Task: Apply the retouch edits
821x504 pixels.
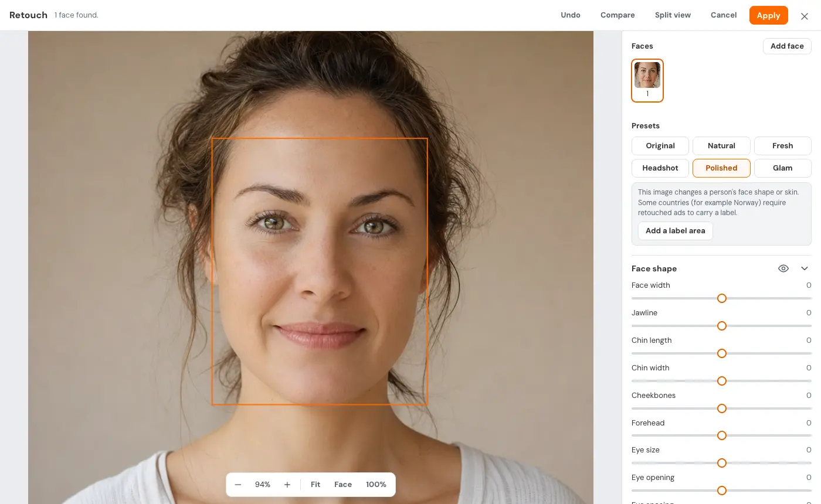Action: (x=768, y=15)
